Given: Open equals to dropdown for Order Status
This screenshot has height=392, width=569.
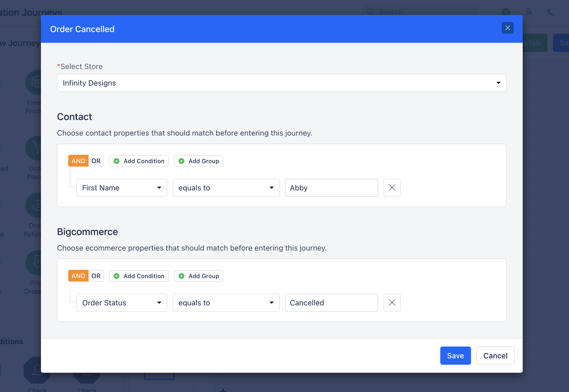Looking at the screenshot, I should 226,303.
